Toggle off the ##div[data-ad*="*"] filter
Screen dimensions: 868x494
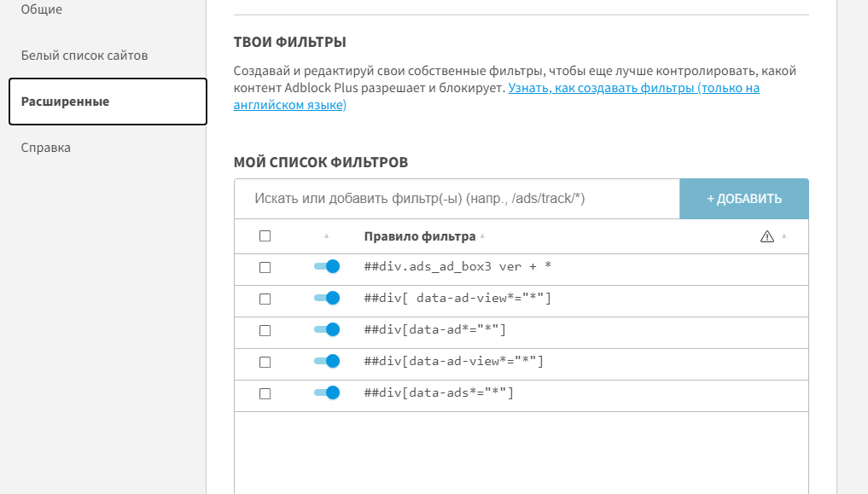pyautogui.click(x=327, y=329)
